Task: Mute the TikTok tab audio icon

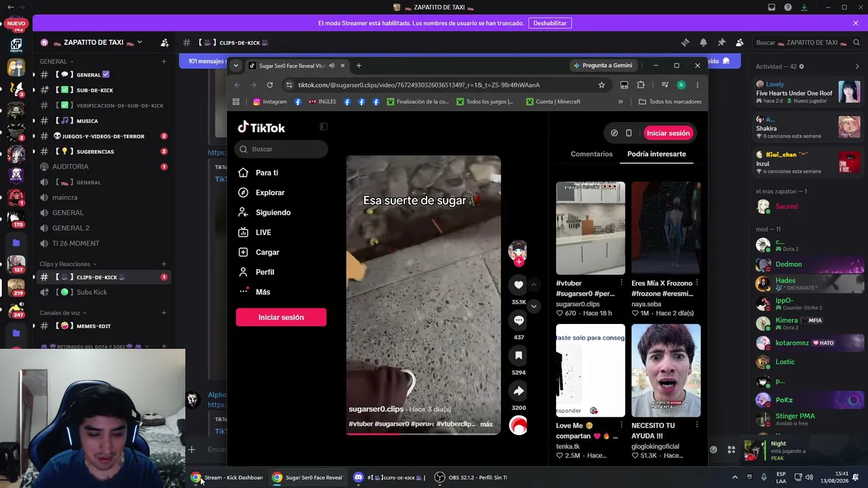Action: (332, 66)
